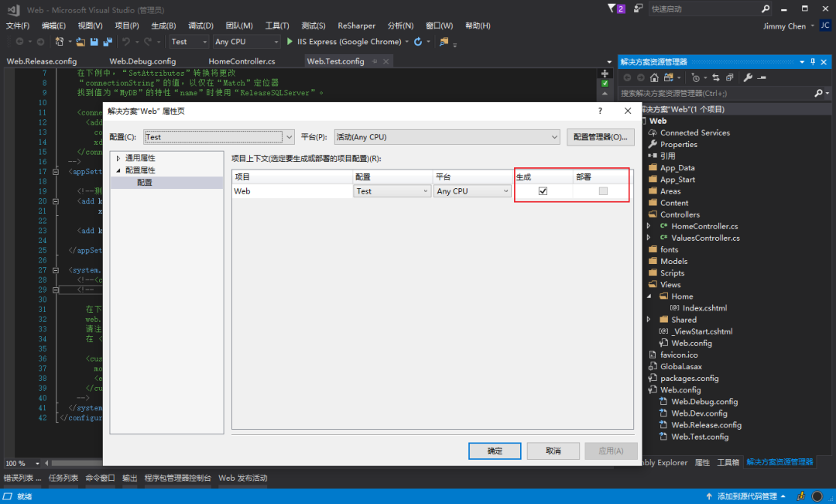Click the Quick Launch search magnifier icon
836x504 pixels.
click(x=766, y=9)
